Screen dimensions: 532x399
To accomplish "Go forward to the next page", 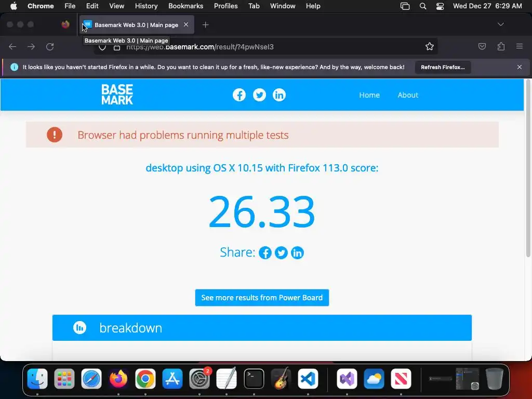I will (x=31, y=46).
